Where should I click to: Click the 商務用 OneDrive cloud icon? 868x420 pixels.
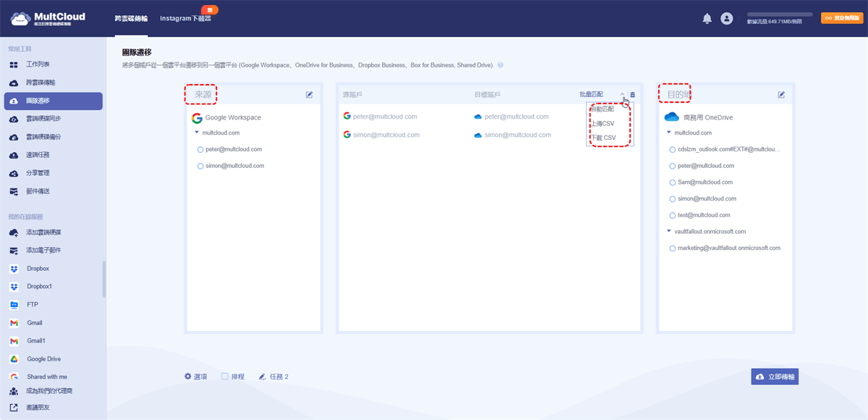click(x=672, y=117)
